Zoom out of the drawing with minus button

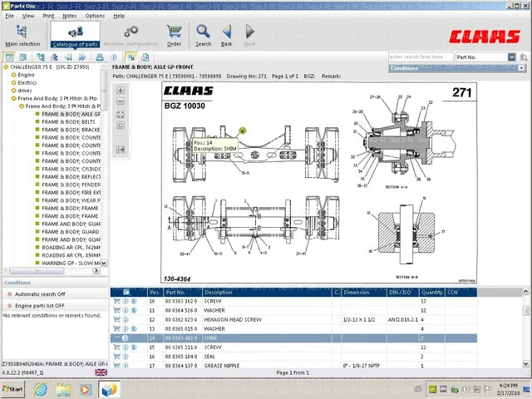(121, 101)
